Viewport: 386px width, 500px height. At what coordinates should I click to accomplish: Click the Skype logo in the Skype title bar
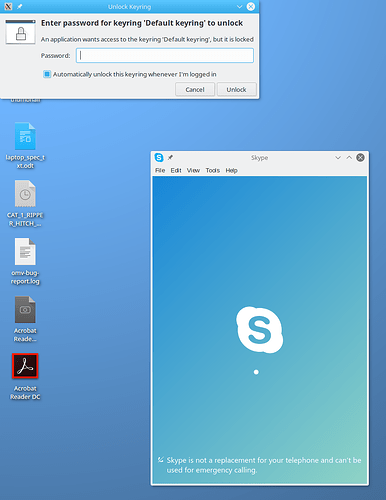click(159, 157)
